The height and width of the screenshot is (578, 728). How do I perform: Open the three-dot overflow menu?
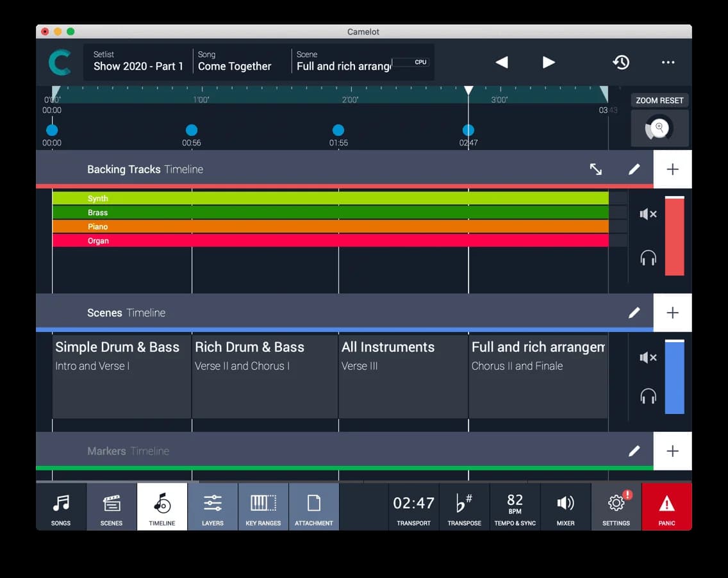(x=668, y=62)
